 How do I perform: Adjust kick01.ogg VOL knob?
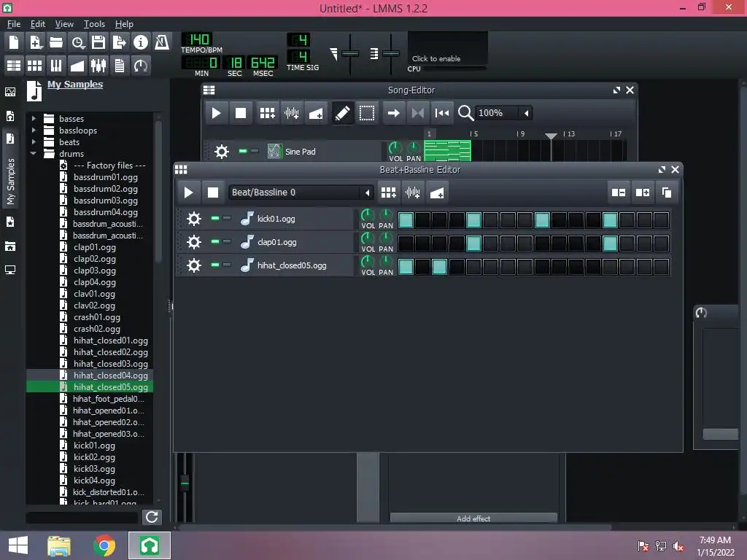(368, 215)
